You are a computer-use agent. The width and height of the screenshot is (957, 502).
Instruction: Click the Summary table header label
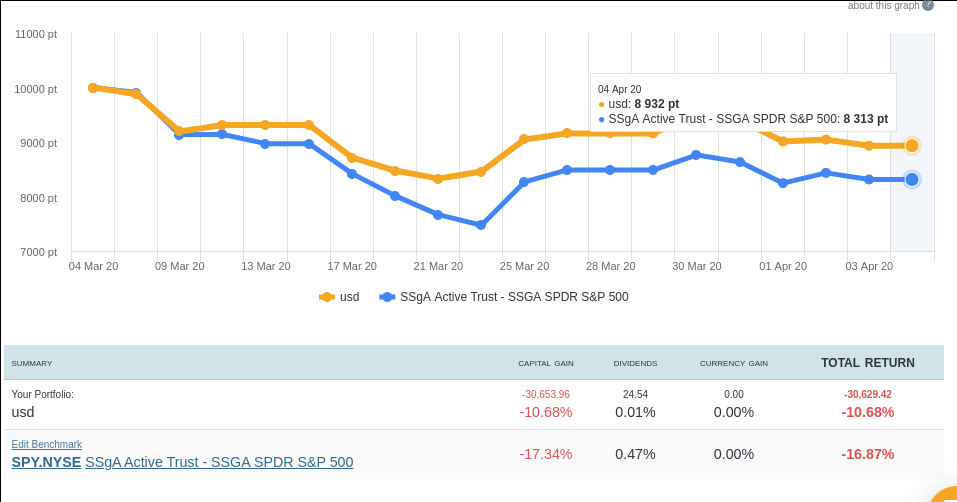tap(32, 363)
